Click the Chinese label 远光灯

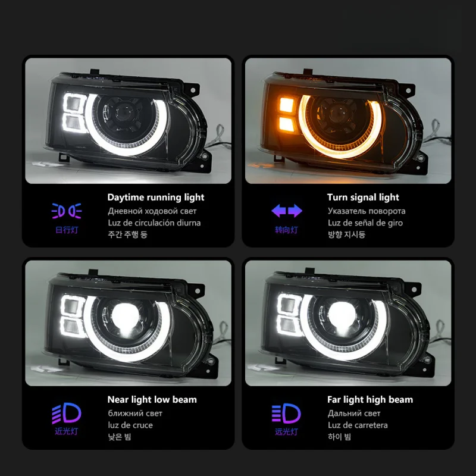[x=286, y=432]
